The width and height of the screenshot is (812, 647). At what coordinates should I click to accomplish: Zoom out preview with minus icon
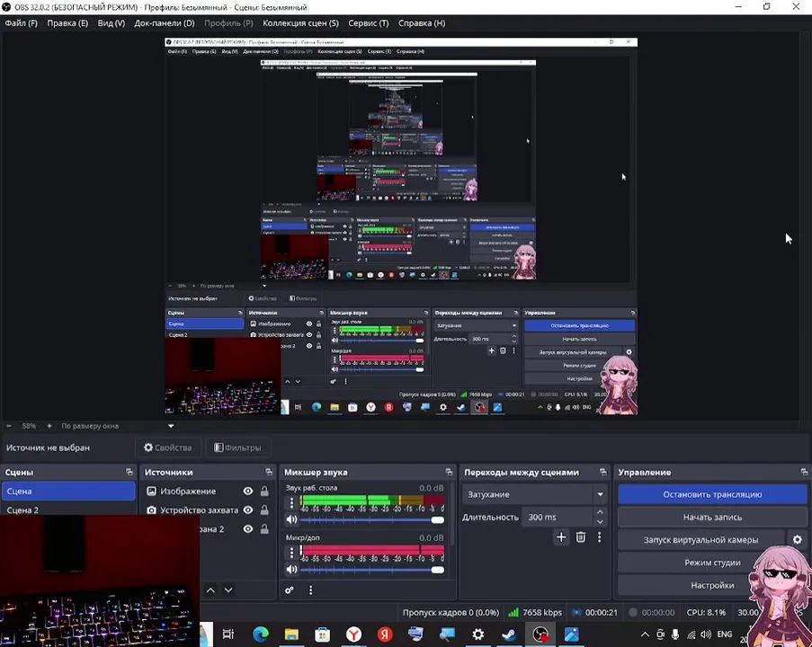(x=9, y=426)
